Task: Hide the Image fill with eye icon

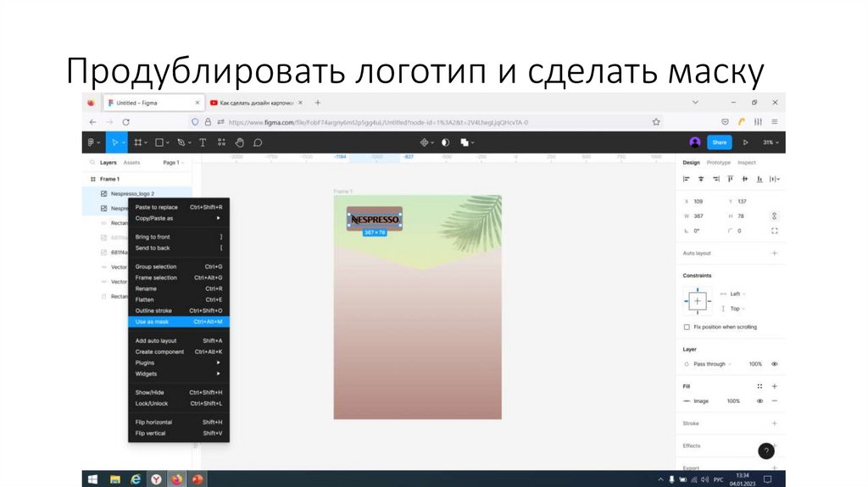Action: point(759,400)
